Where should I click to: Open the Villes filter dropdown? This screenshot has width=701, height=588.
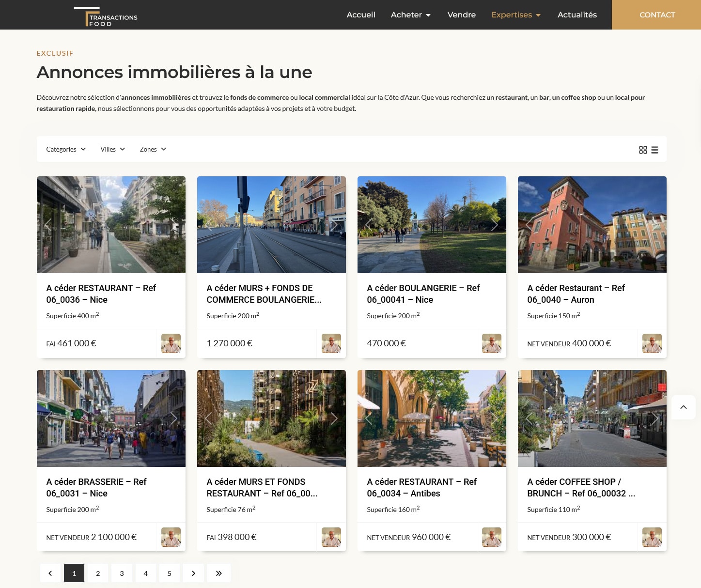[x=112, y=149]
